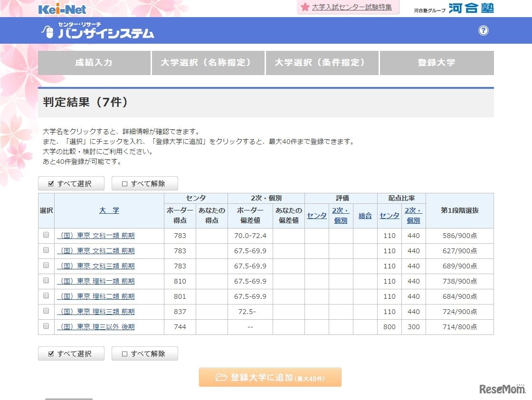Click the help question mark icon
The height and width of the screenshot is (400, 532).
coord(483,30)
